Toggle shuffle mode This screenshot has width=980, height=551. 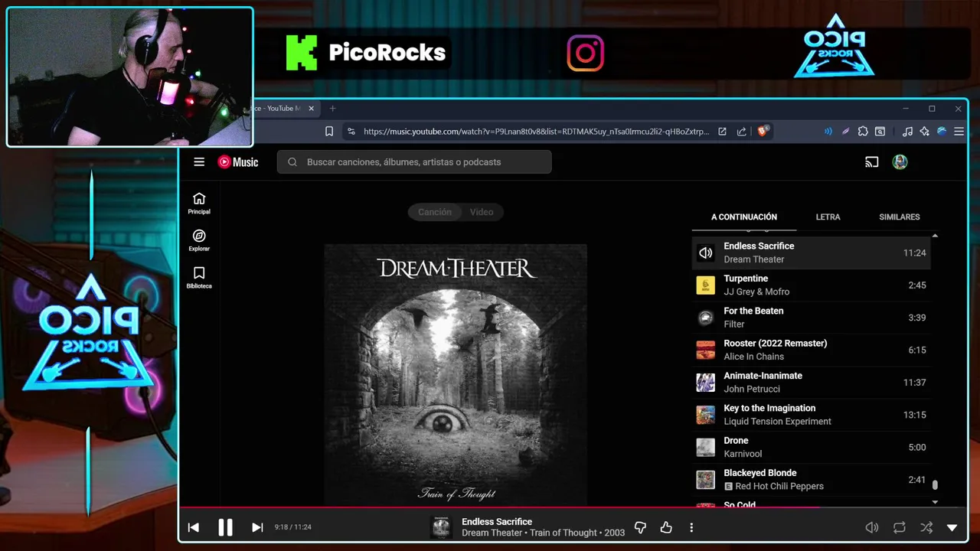pyautogui.click(x=926, y=527)
